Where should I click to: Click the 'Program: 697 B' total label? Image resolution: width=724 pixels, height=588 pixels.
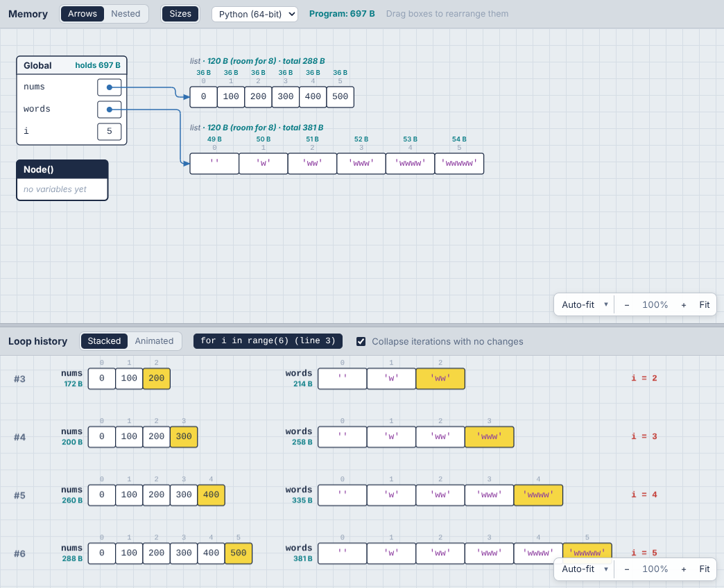[342, 14]
